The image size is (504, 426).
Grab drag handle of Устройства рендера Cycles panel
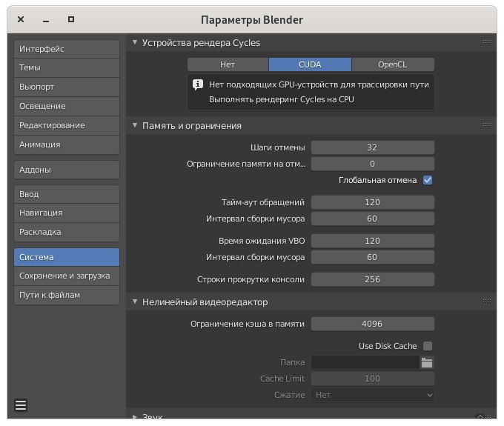pyautogui.click(x=487, y=42)
